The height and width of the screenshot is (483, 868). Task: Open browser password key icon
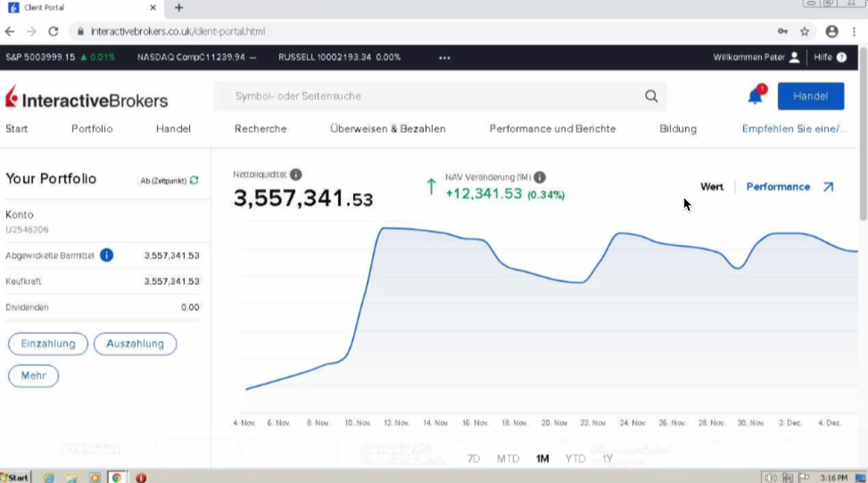(x=783, y=32)
